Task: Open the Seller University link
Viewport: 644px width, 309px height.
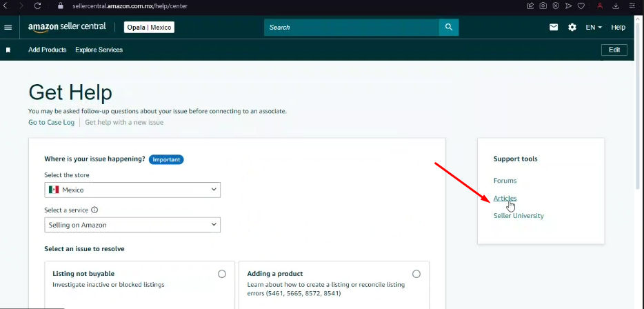Action: pyautogui.click(x=519, y=216)
